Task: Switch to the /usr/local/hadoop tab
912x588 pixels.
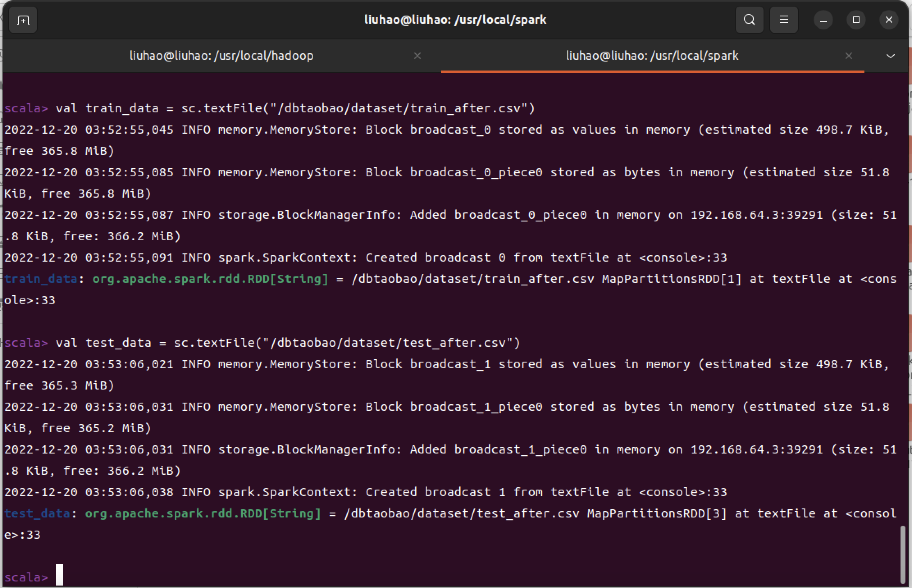Action: [x=221, y=56]
